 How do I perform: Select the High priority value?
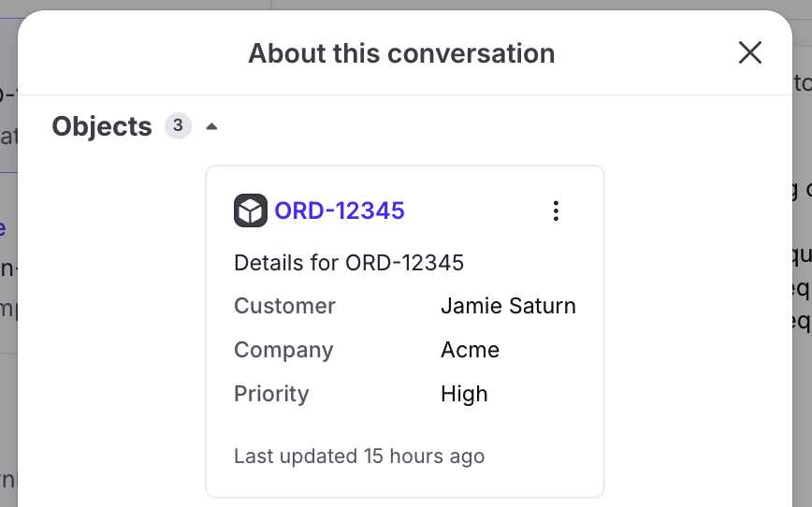(x=464, y=394)
